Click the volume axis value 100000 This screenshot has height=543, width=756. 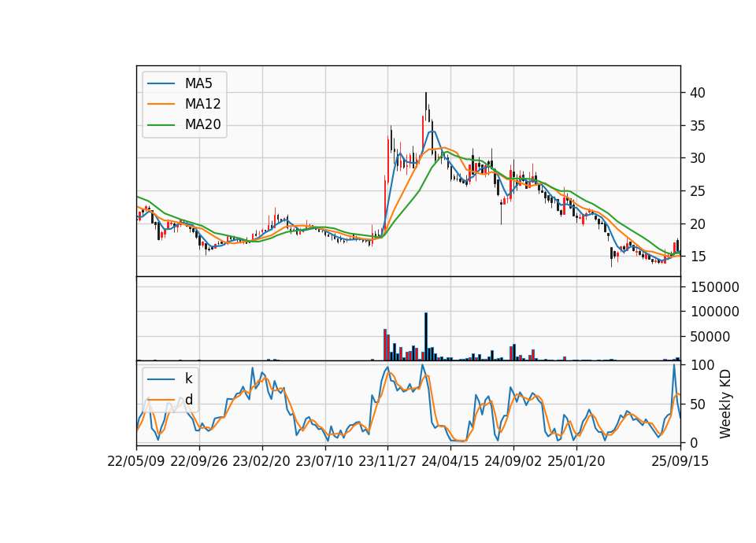click(x=714, y=312)
